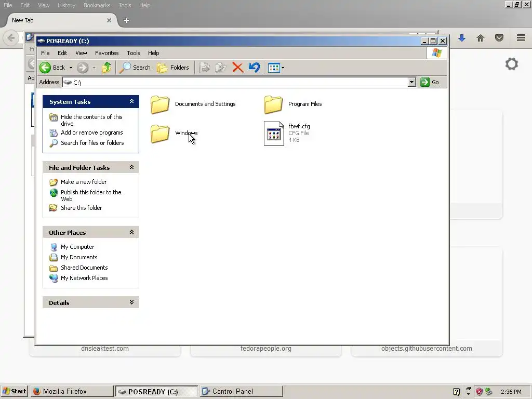Collapse the File and Folder Tasks panel
The height and width of the screenshot is (399, 532).
tap(131, 167)
